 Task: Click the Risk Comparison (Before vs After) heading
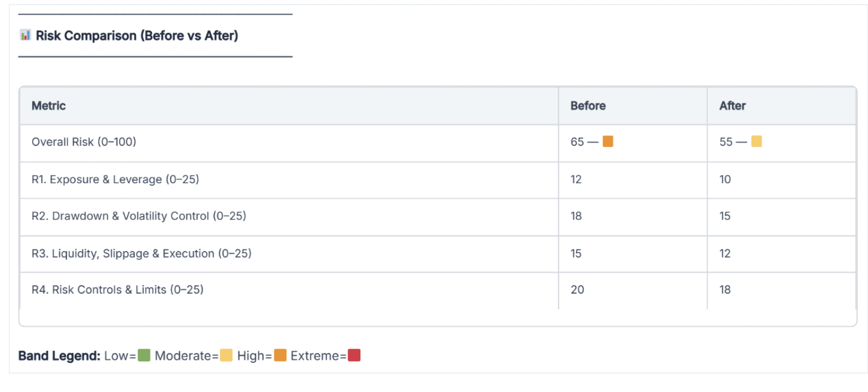137,36
